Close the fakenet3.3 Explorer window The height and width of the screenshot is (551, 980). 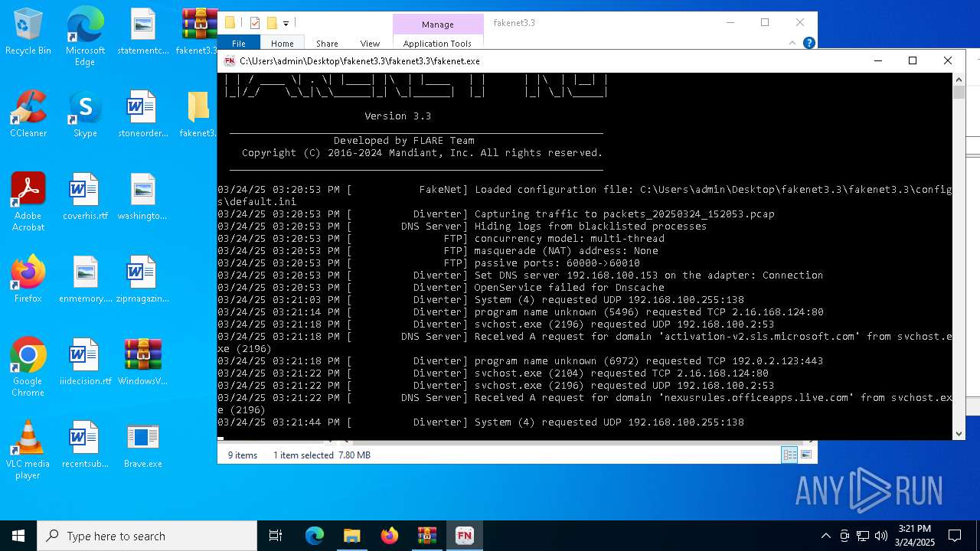pos(800,23)
